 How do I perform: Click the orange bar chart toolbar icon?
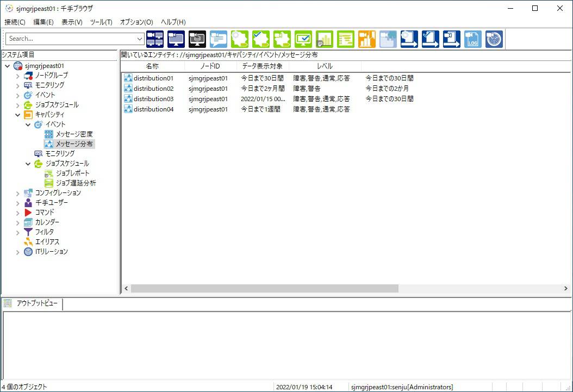(x=367, y=39)
